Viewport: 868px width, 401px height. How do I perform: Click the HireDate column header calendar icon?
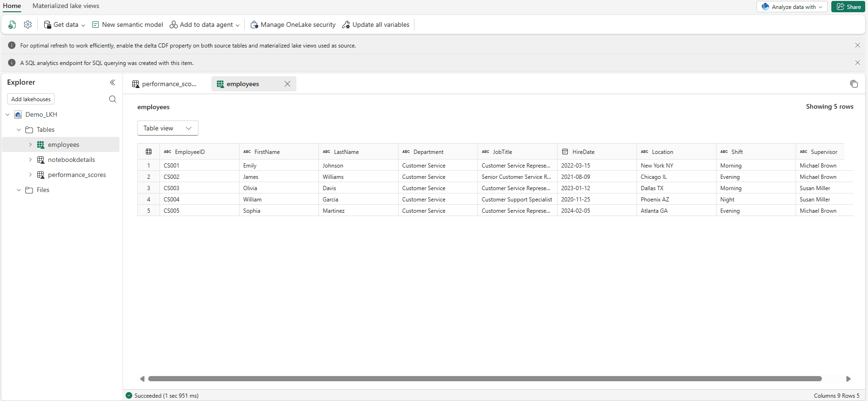(565, 152)
